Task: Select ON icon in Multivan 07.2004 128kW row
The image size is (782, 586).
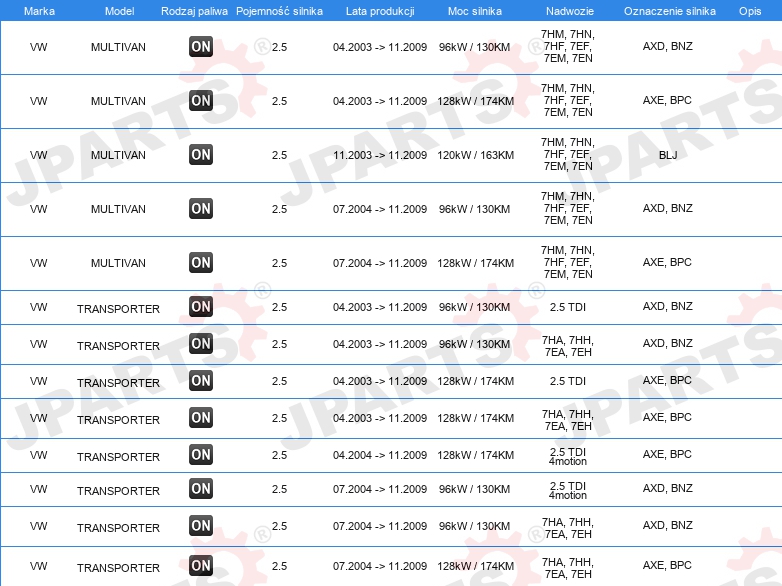Action: coord(201,262)
